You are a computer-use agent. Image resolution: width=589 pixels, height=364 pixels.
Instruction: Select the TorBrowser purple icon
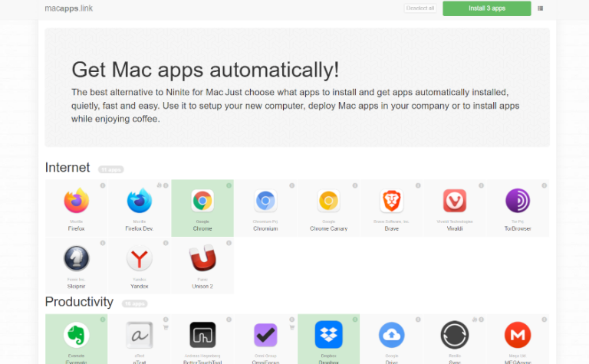coord(518,201)
